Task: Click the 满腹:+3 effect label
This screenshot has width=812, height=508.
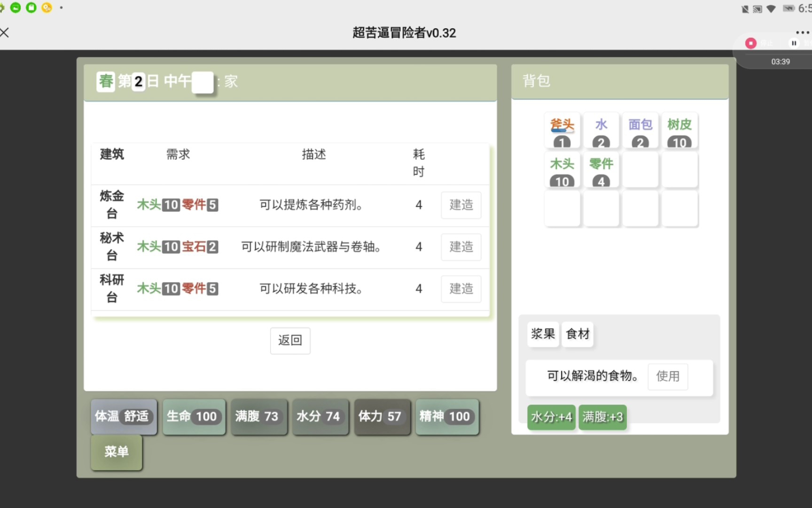Action: pos(602,417)
